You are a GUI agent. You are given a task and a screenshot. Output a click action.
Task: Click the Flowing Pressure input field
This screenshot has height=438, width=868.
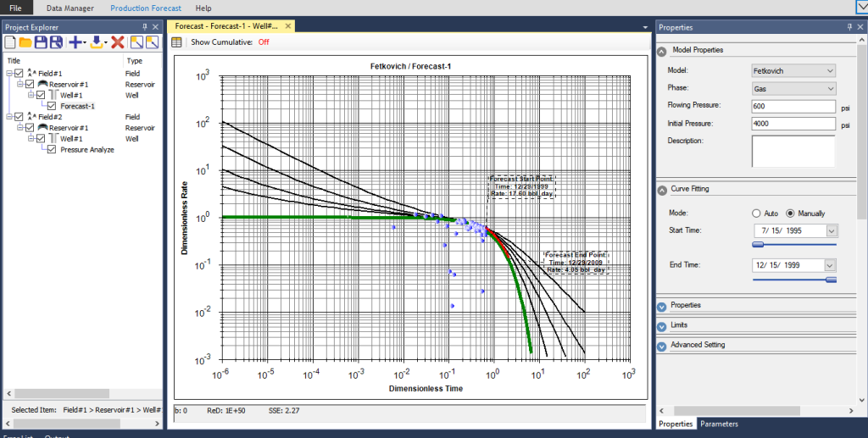[793, 107]
